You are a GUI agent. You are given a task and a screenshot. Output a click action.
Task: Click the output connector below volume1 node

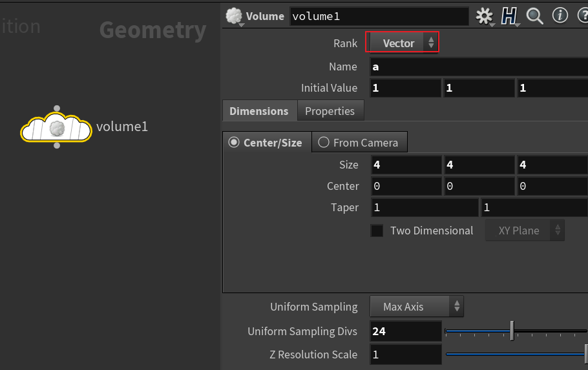point(57,145)
